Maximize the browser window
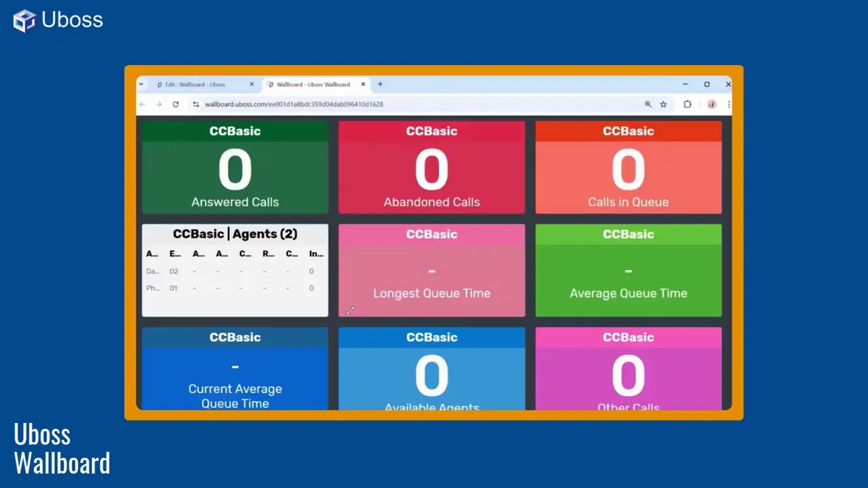 pos(707,84)
